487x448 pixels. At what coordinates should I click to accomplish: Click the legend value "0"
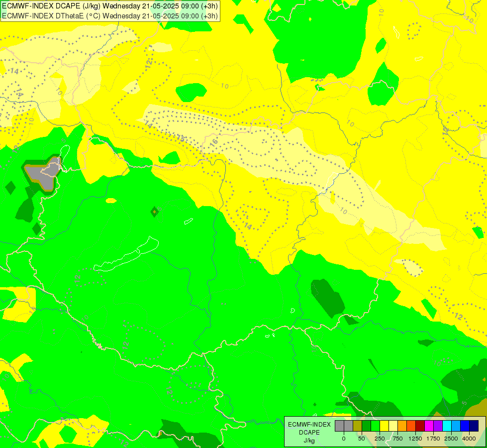pyautogui.click(x=344, y=439)
